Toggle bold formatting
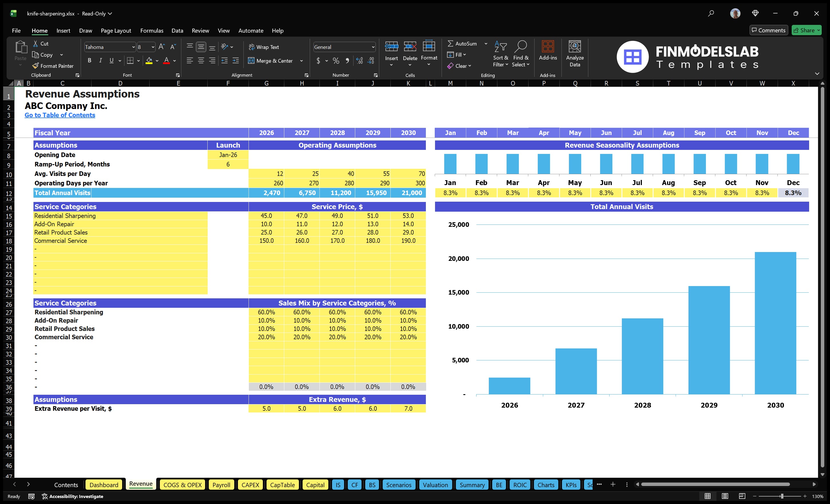 click(89, 61)
